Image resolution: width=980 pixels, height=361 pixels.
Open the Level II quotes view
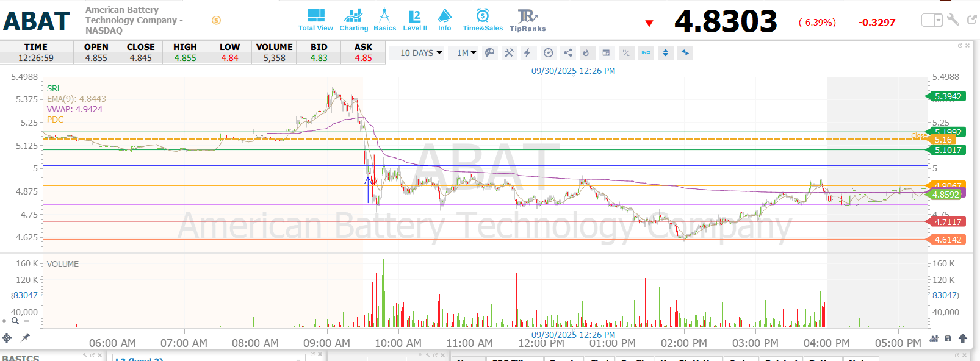pyautogui.click(x=415, y=20)
